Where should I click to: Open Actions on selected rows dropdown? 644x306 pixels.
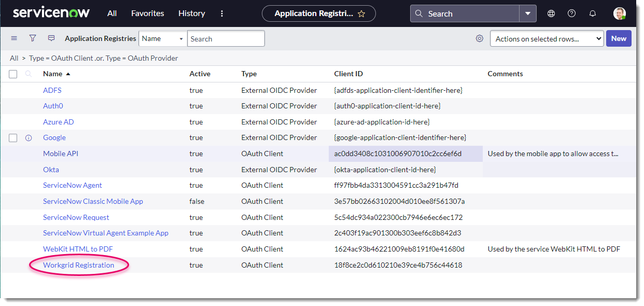pos(547,38)
